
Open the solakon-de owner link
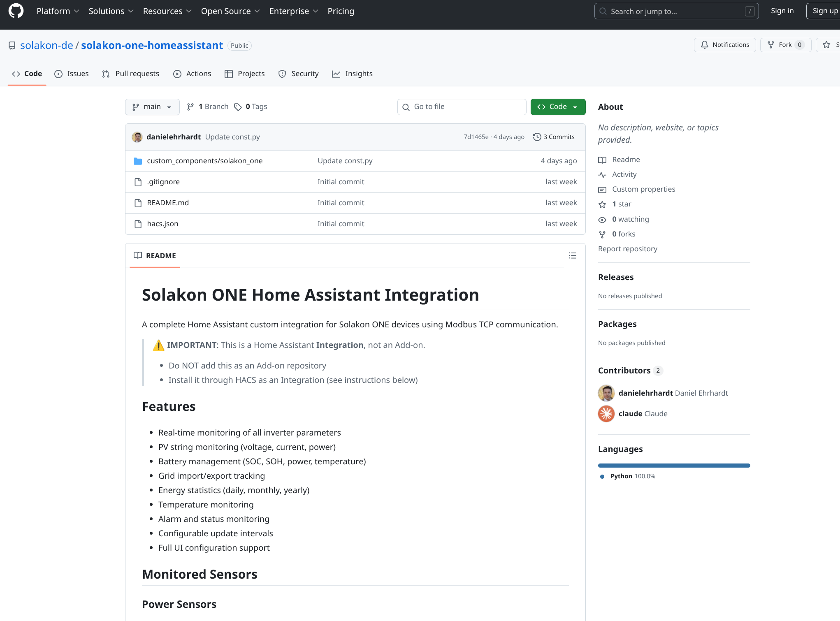(x=46, y=45)
